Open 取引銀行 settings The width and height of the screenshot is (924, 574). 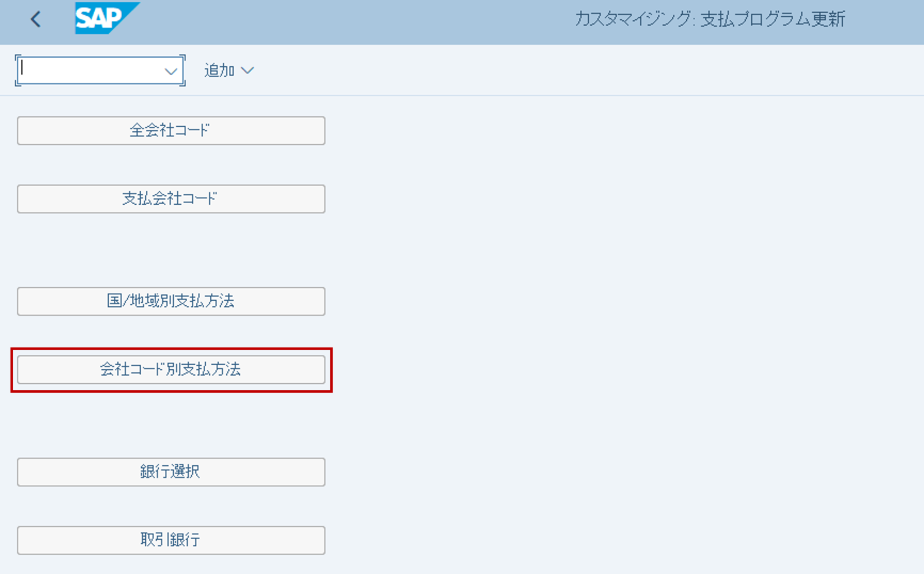click(171, 540)
